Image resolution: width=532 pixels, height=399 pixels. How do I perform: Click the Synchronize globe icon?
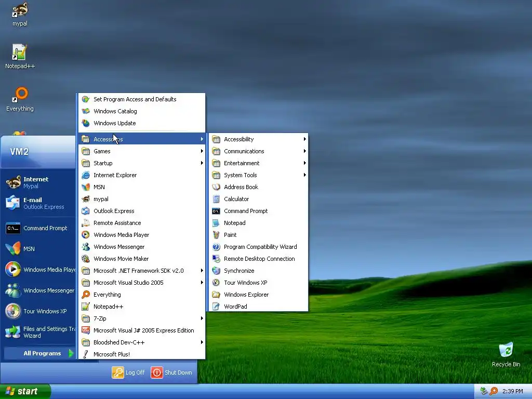coord(216,271)
